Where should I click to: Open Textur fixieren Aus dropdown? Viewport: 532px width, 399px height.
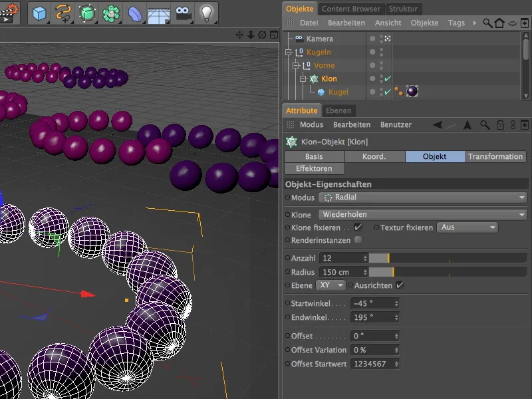click(467, 227)
